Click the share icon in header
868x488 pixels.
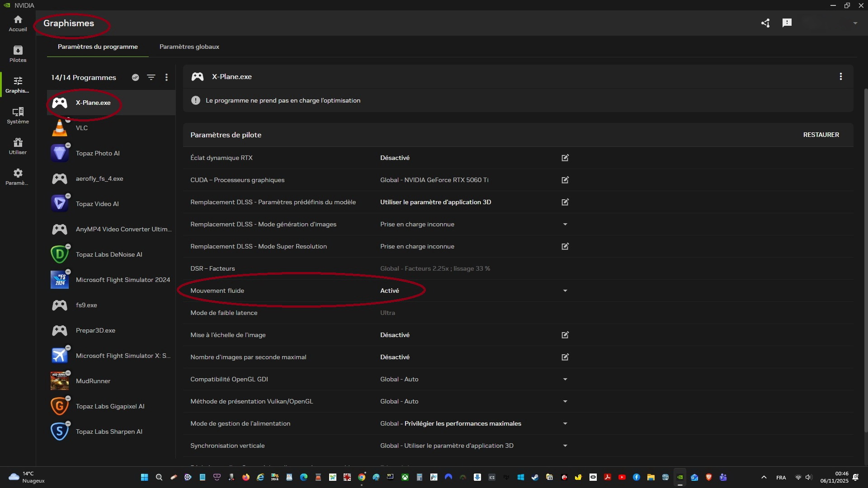[x=765, y=23]
